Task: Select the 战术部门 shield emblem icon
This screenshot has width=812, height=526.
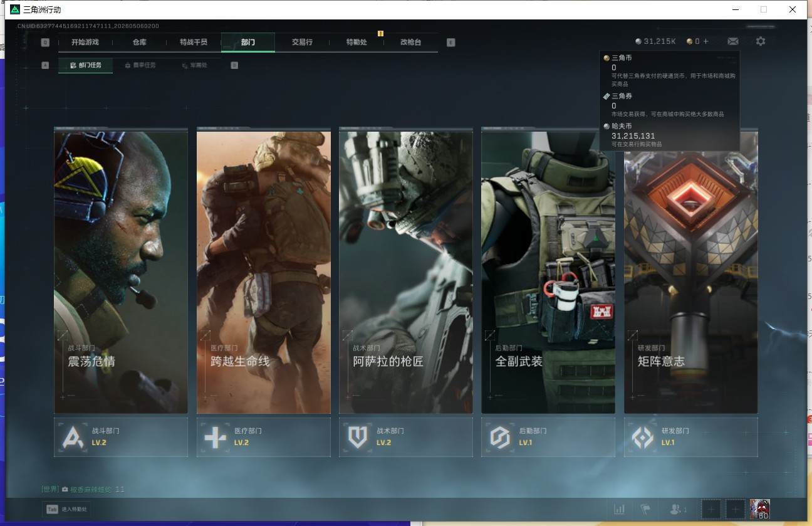Action: pyautogui.click(x=357, y=437)
